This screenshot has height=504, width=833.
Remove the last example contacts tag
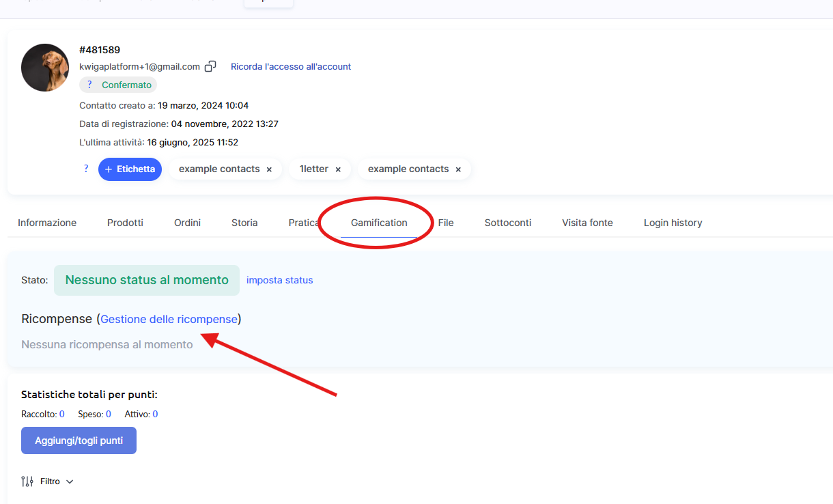tap(458, 169)
